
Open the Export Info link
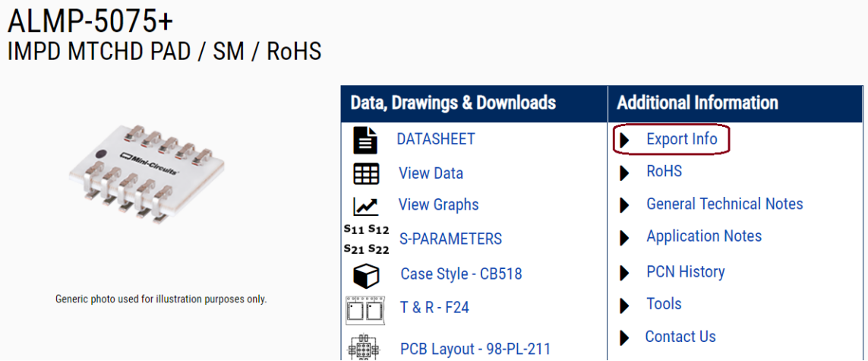[x=682, y=139]
